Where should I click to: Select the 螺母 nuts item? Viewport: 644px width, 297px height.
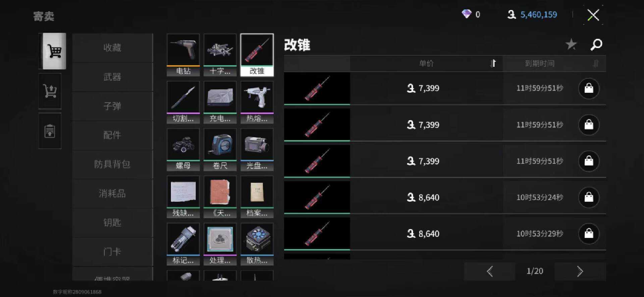tap(183, 150)
